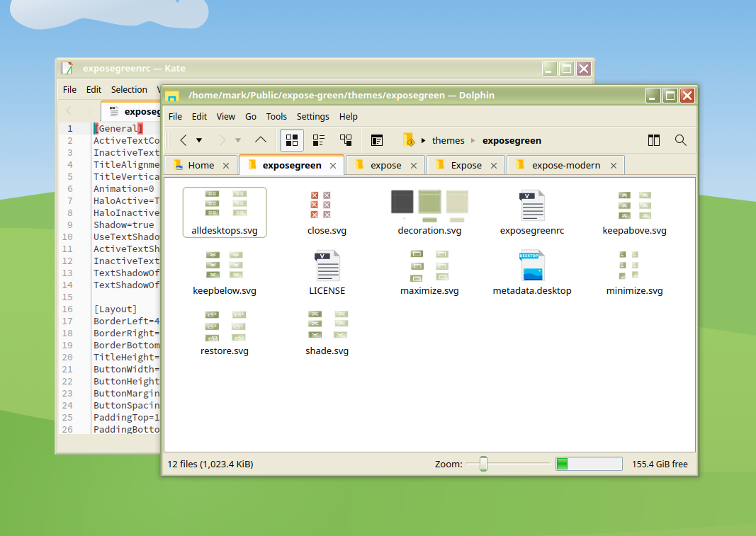Switch to the Home tab
756x536 pixels.
tap(201, 165)
